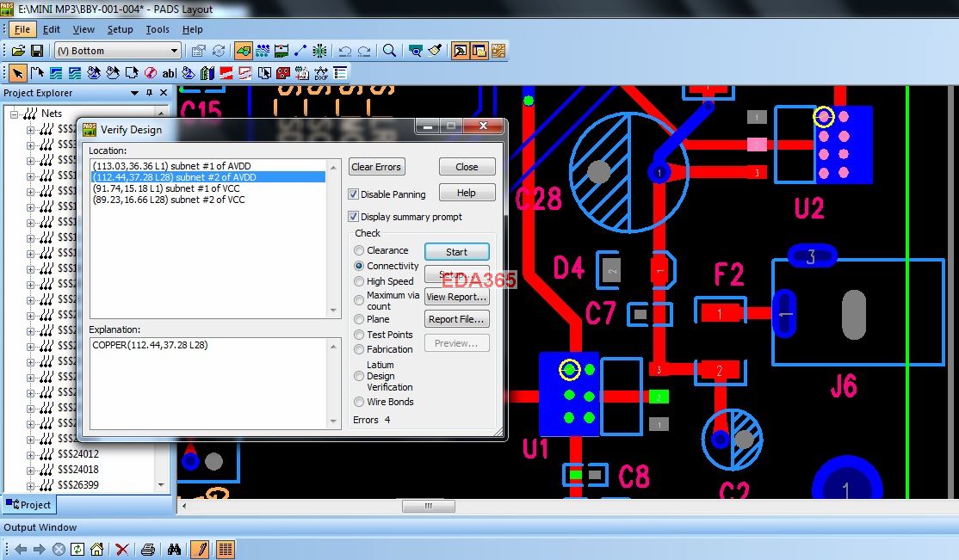Toggle Display summary prompt checkbox

coord(353,217)
